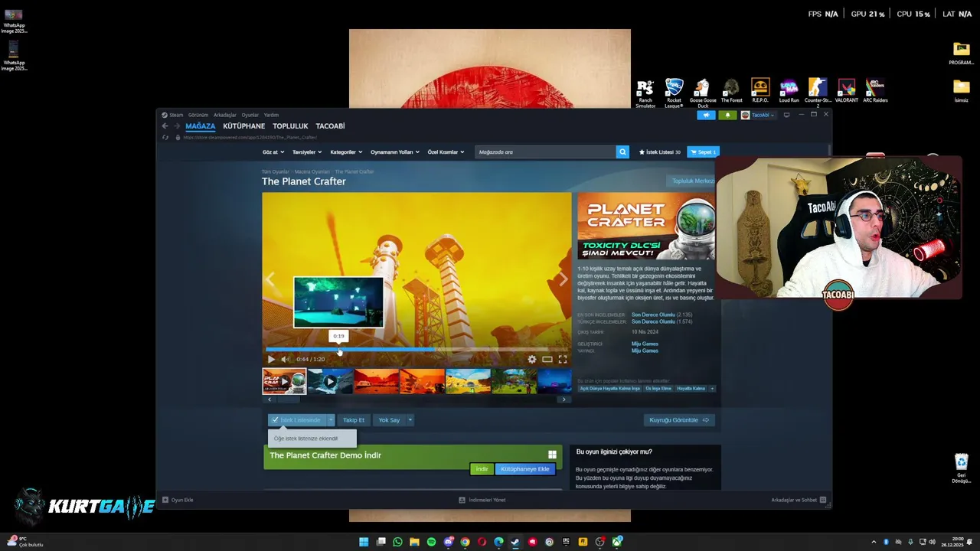Viewport: 980px width, 551px height.
Task: Click Oyun Ekle plus icon
Action: coord(165,500)
